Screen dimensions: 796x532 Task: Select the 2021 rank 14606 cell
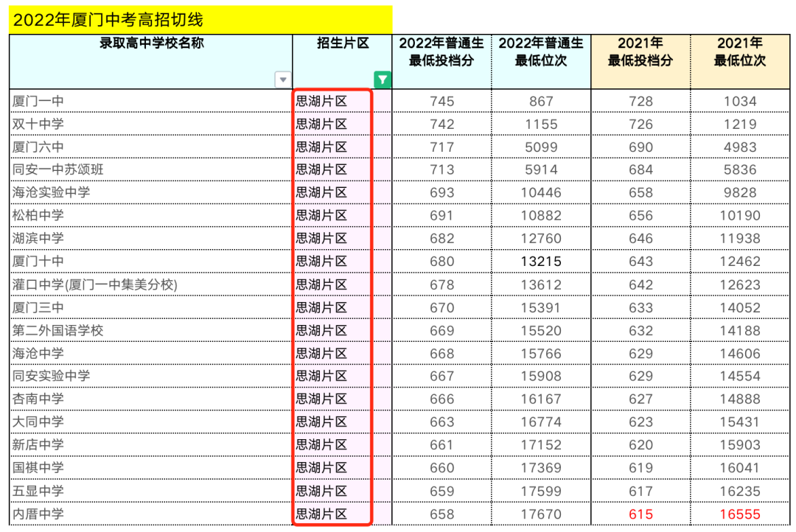[x=740, y=353]
